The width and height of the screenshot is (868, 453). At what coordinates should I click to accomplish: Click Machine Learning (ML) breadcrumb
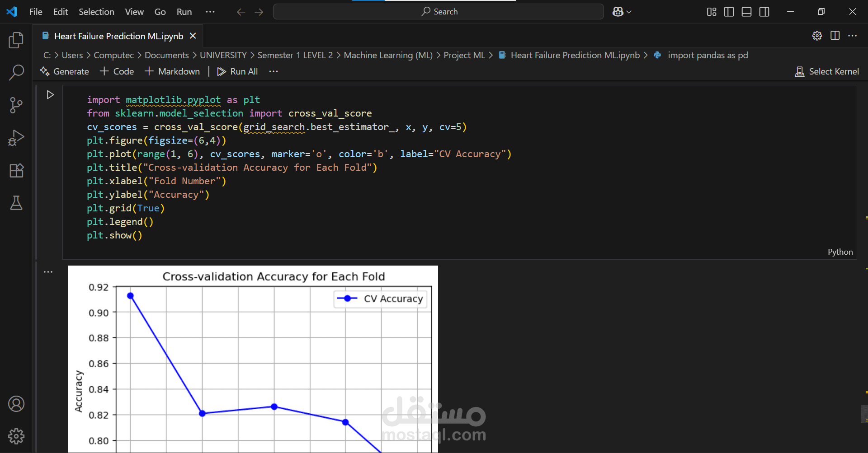[388, 55]
